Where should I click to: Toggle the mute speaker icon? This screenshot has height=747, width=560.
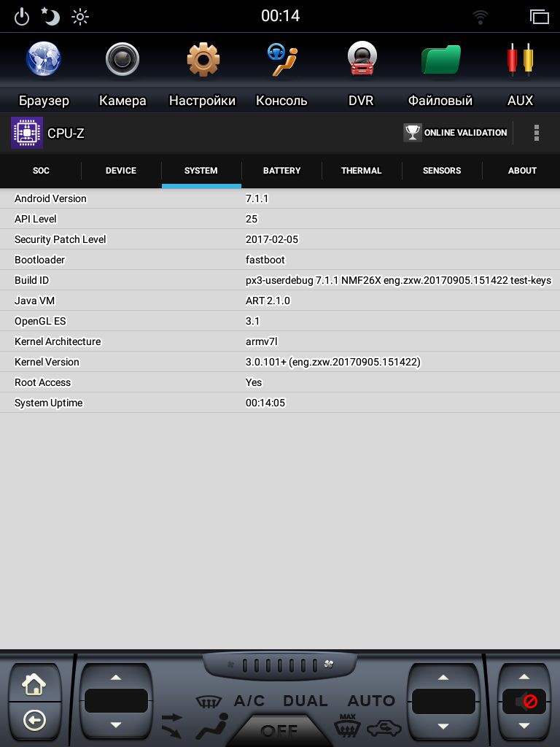526,702
